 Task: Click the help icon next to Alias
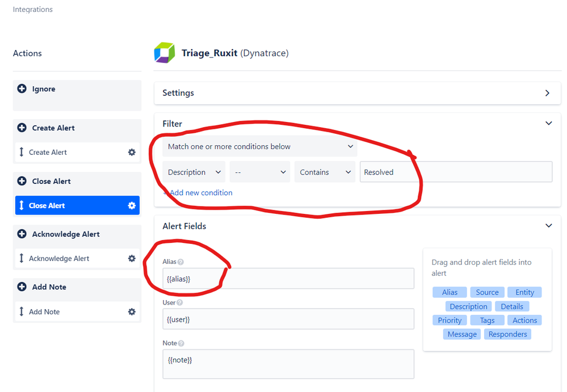(x=180, y=262)
